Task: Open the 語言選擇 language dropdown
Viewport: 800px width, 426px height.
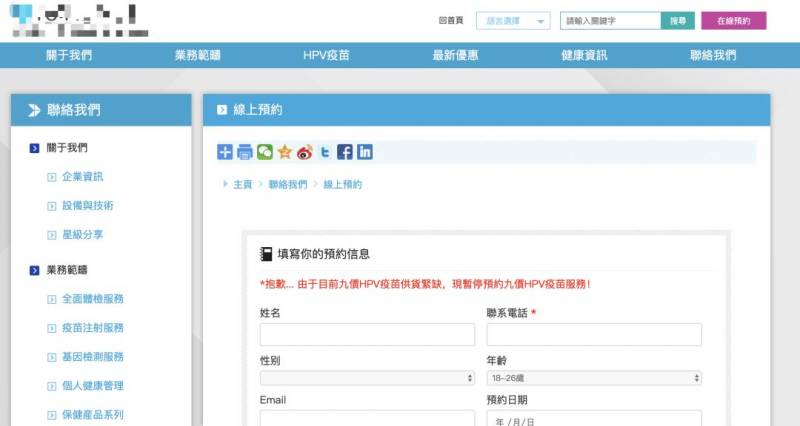Action: tap(513, 20)
